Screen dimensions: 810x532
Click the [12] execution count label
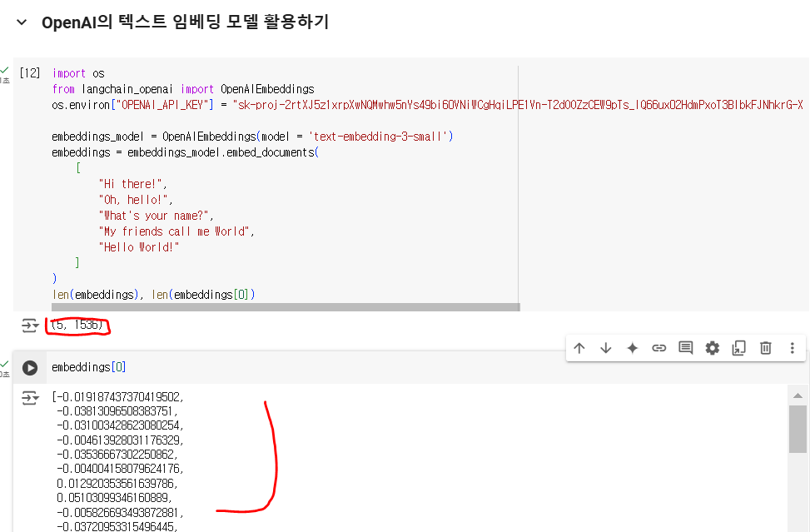coord(29,72)
